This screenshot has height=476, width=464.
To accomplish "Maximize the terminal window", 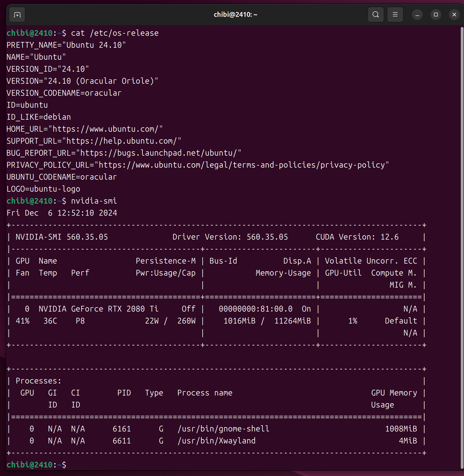I will [436, 15].
